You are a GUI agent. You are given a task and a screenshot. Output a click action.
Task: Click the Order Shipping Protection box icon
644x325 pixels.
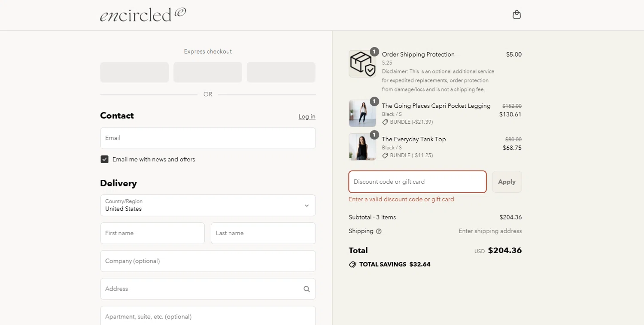(362, 64)
